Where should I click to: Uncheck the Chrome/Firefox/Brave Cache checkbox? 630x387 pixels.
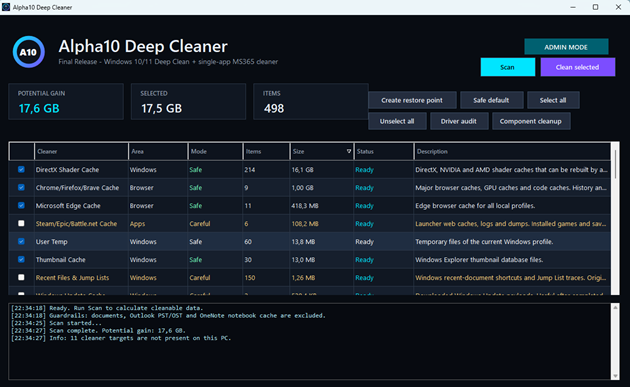[x=21, y=188]
